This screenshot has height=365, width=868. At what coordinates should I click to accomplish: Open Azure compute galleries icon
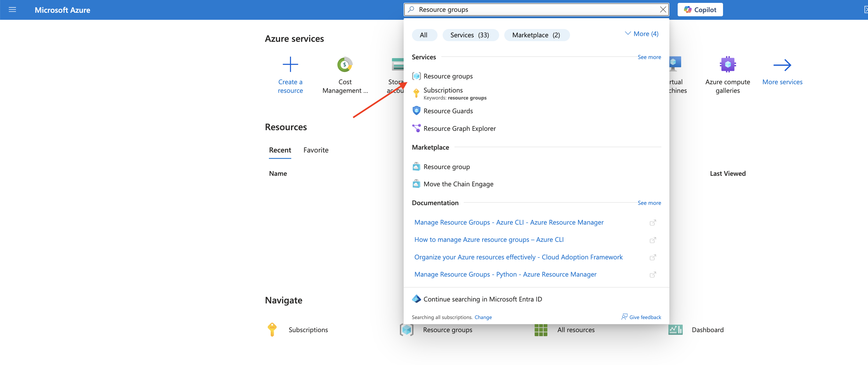727,64
